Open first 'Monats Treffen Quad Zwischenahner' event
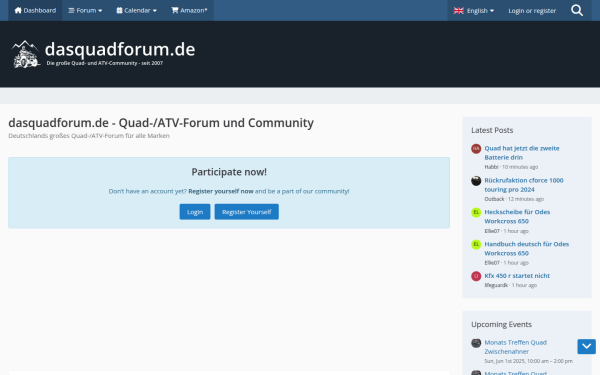 coord(515,347)
